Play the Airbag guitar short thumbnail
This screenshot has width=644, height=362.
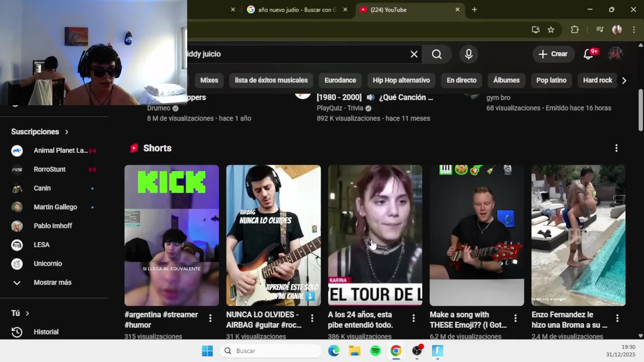[x=273, y=235]
